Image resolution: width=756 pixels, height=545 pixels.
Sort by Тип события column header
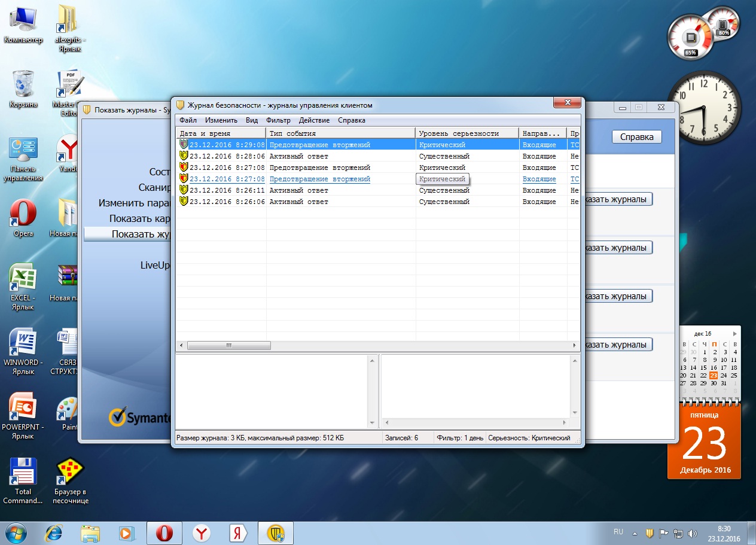(340, 133)
